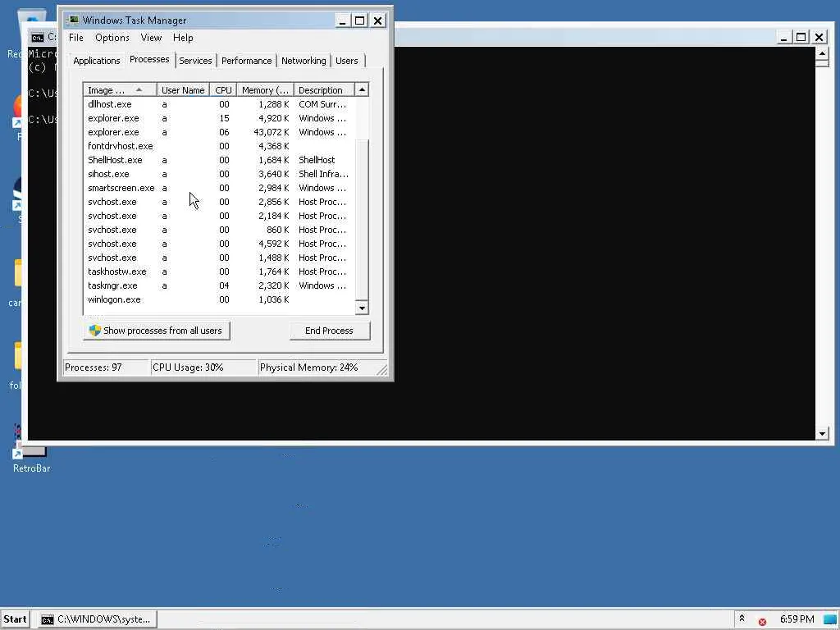Click command prompt scroll down arrow
Viewport: 840px width, 630px height.
822,434
